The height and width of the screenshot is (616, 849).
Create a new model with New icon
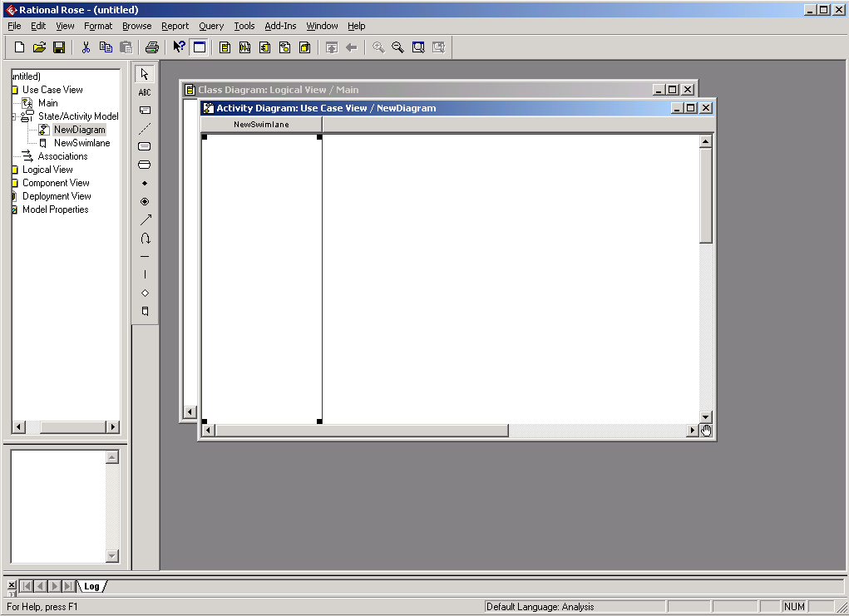(x=19, y=47)
